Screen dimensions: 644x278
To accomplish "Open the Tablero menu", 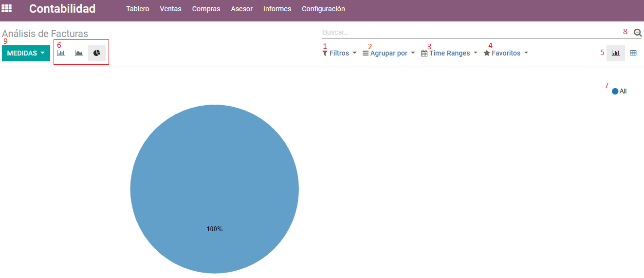I will click(x=138, y=9).
